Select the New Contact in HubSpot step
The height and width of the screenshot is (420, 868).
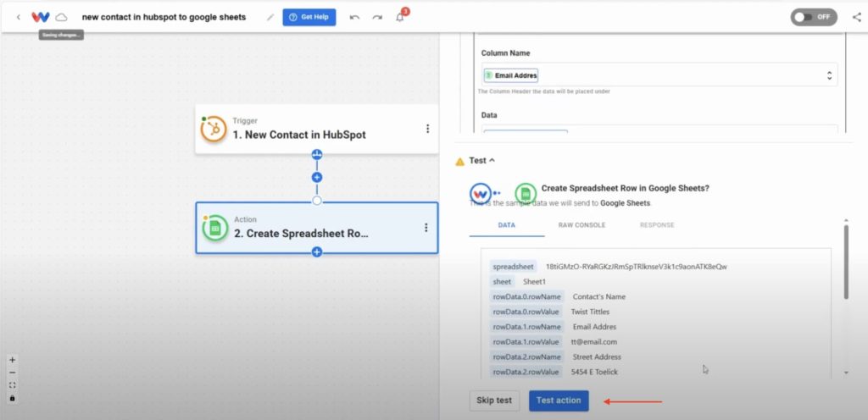coord(317,130)
